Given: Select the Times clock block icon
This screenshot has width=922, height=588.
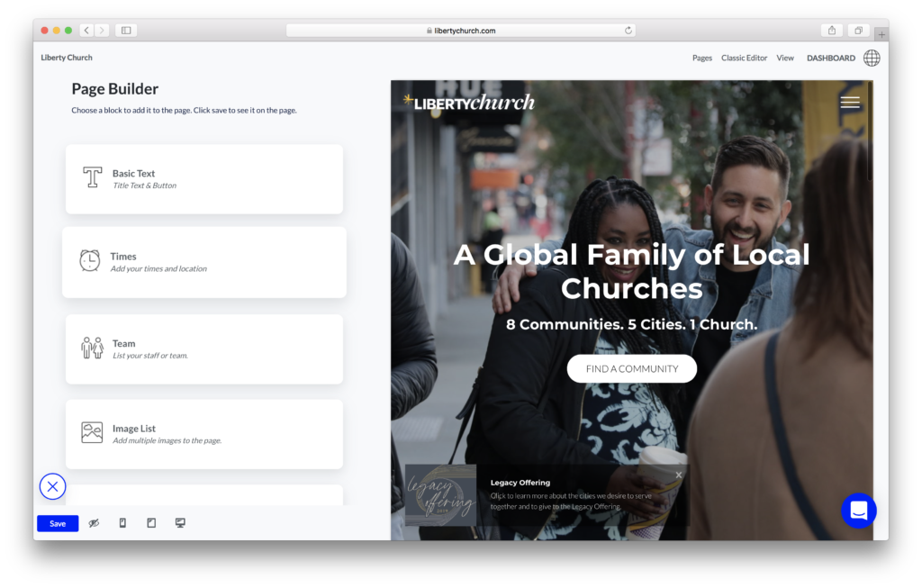Looking at the screenshot, I should 90,260.
